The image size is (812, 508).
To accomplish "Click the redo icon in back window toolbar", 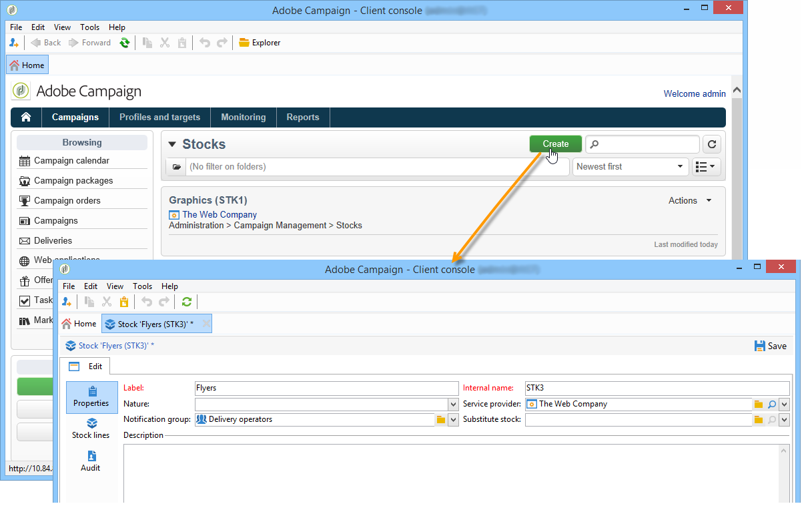I will tap(222, 43).
